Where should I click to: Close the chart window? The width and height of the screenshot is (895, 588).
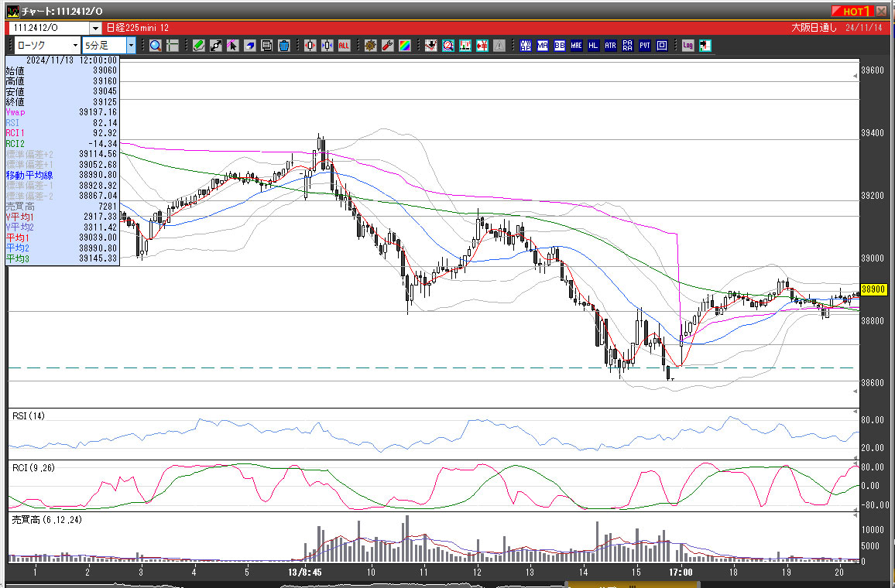click(883, 11)
